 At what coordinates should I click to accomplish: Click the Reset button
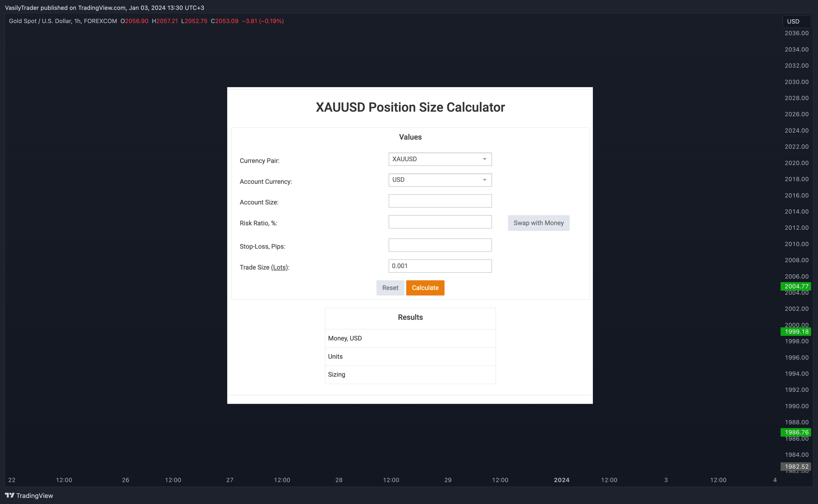pos(390,288)
